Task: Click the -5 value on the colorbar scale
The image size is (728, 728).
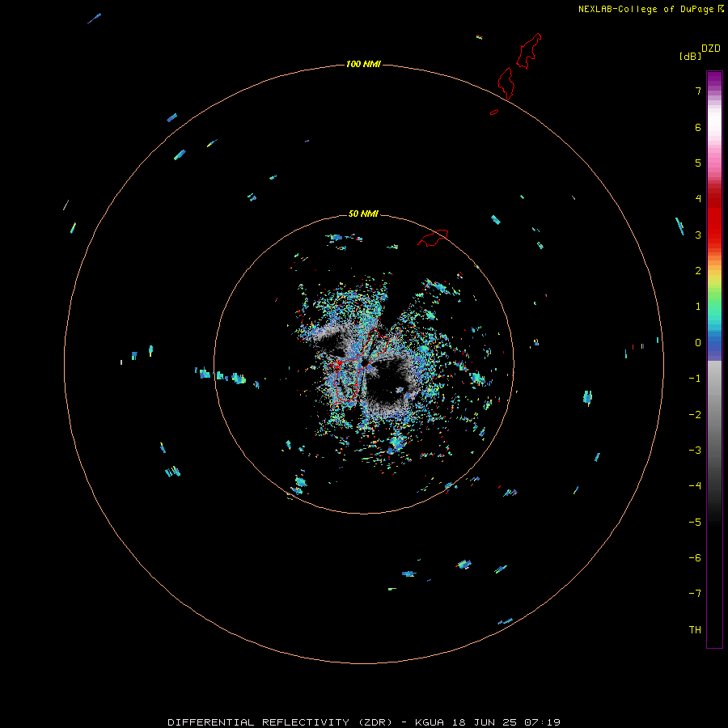Action: click(695, 523)
